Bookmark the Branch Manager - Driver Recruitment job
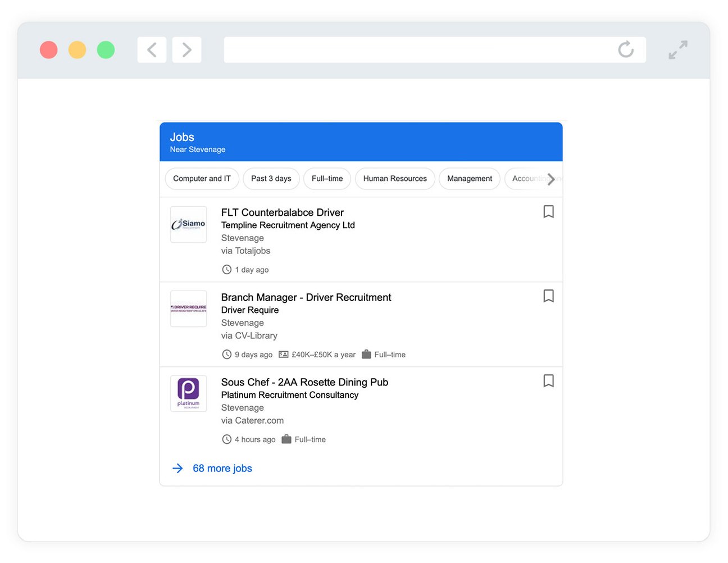 click(549, 296)
